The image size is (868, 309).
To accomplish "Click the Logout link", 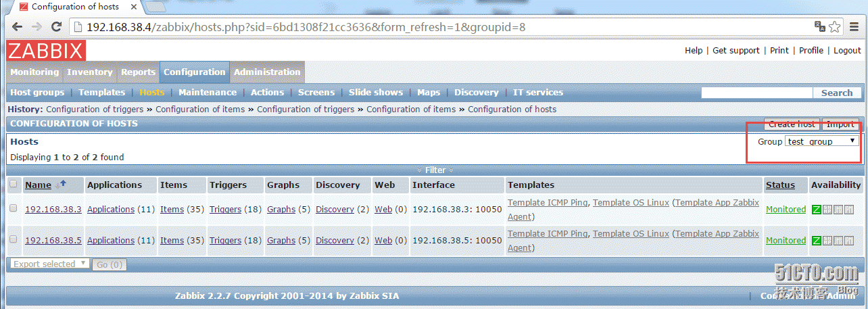I will 847,50.
